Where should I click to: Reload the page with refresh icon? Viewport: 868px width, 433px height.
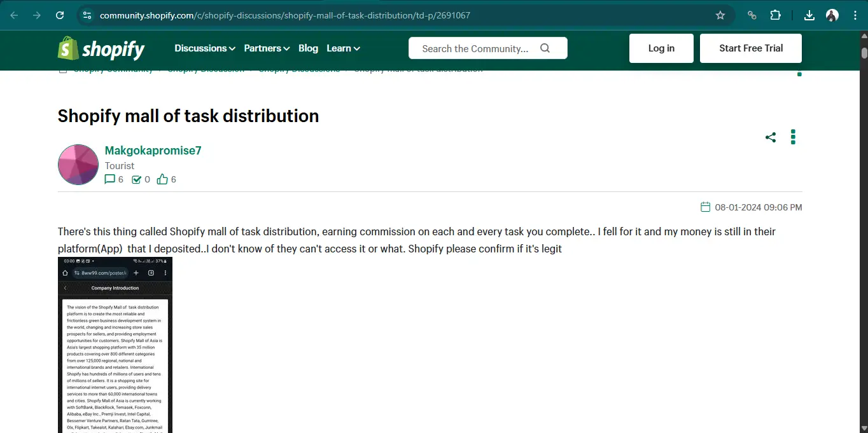(60, 15)
